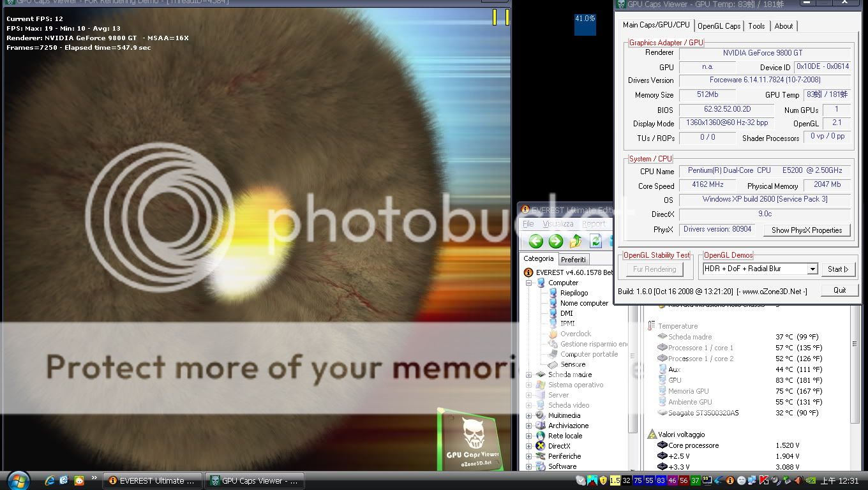Select the Categoria tab in EVEREST
This screenshot has width=868, height=490.
[x=539, y=258]
